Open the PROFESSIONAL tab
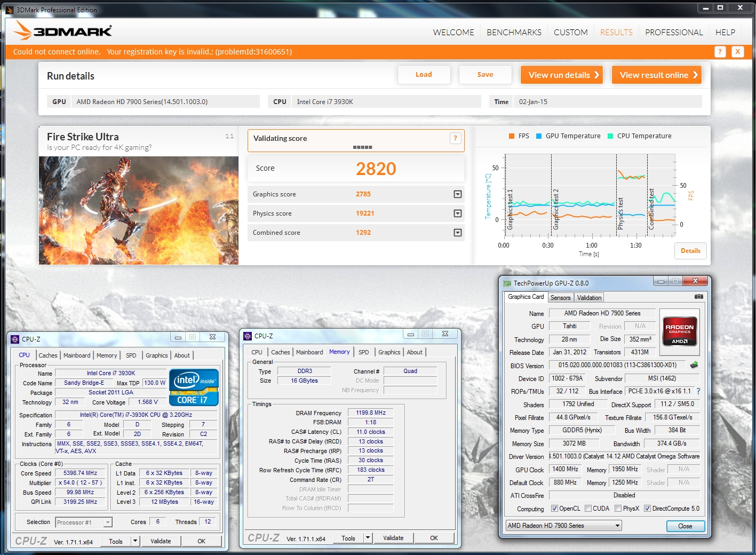 (674, 33)
